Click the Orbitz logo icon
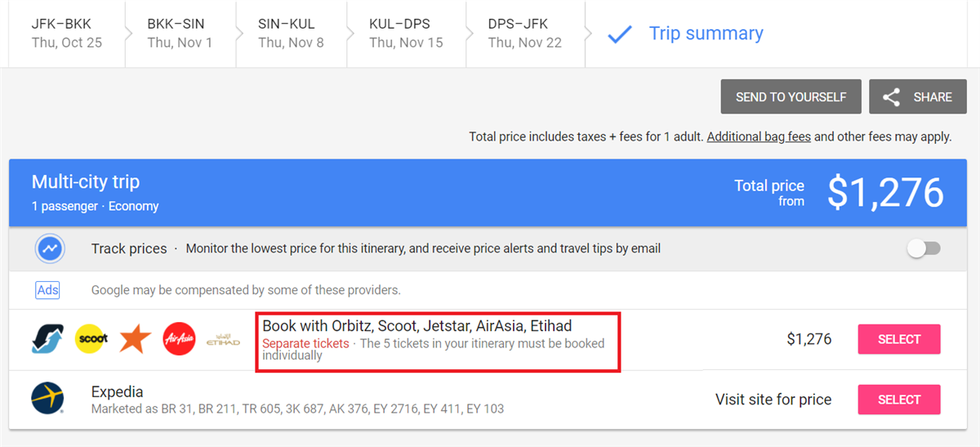 (47, 339)
